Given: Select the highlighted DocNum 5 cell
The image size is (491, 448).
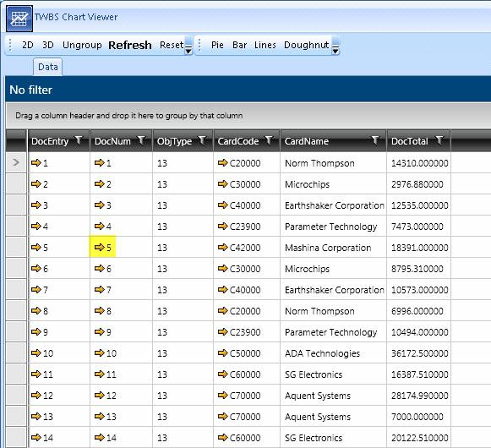Looking at the screenshot, I should 103,247.
